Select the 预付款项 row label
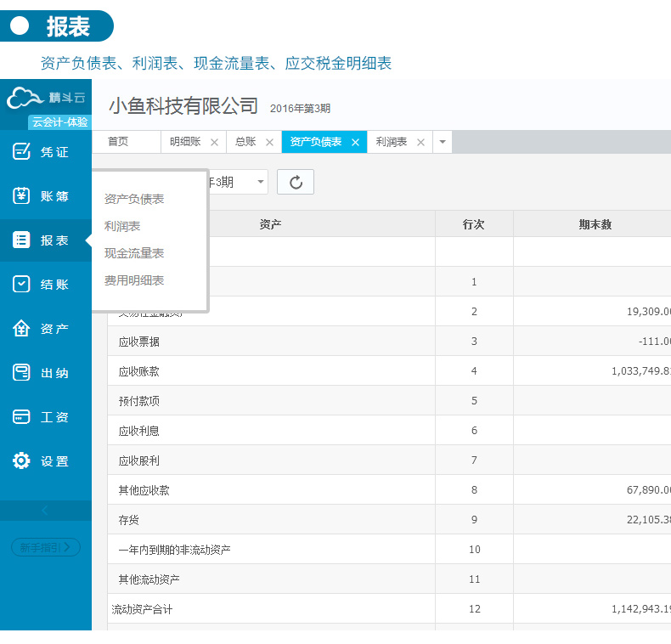671x644 pixels. tap(139, 401)
